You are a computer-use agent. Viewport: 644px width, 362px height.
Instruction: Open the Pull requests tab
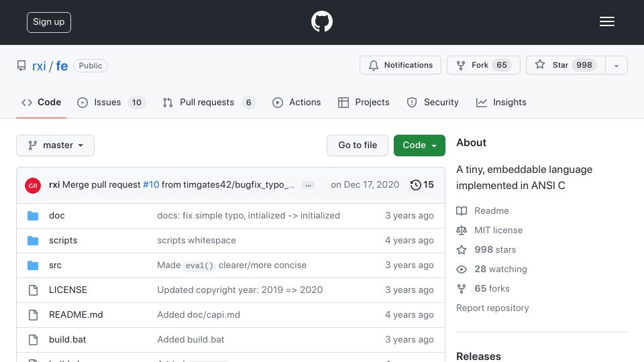tap(209, 102)
